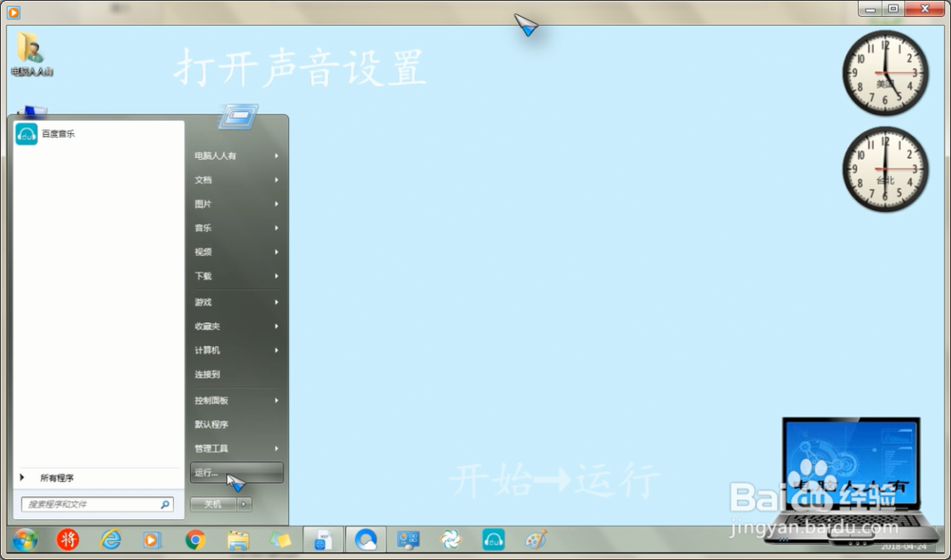951x560 pixels.
Task: Expand the 下载 submenu arrow
Action: (277, 277)
